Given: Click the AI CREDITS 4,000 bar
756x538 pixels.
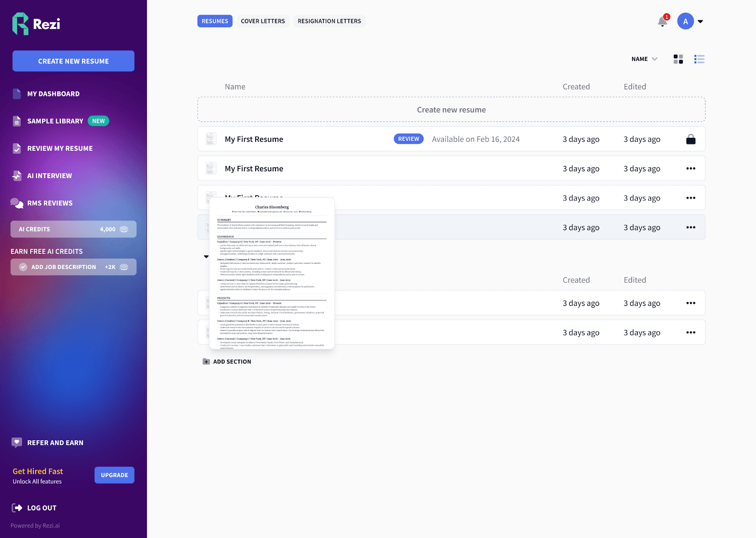Looking at the screenshot, I should click(x=74, y=229).
